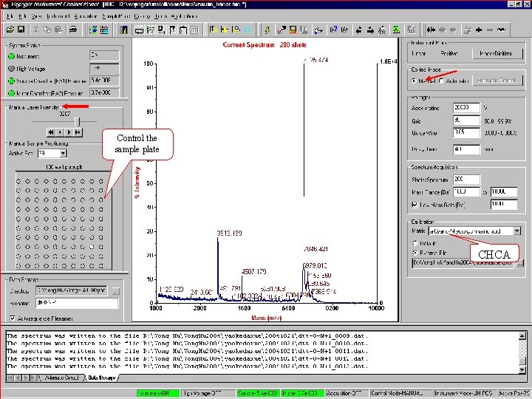532x399 pixels.
Task: Click the laser intensity fast-decrease button
Action: [x=51, y=132]
